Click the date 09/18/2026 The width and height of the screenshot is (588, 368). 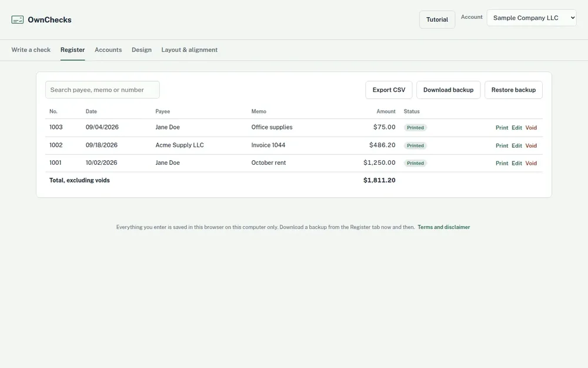point(102,145)
